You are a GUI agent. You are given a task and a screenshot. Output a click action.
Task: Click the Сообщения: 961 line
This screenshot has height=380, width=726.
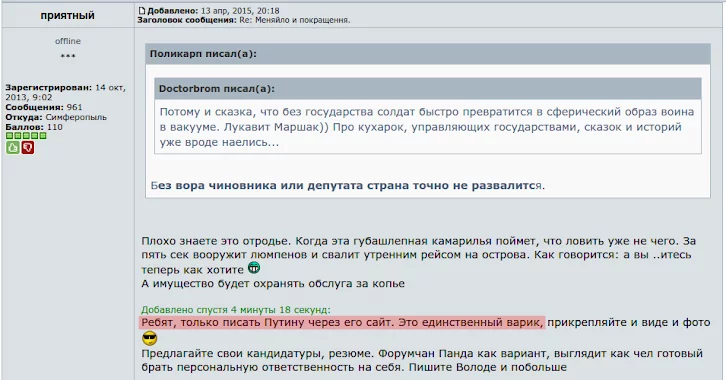pyautogui.click(x=44, y=107)
